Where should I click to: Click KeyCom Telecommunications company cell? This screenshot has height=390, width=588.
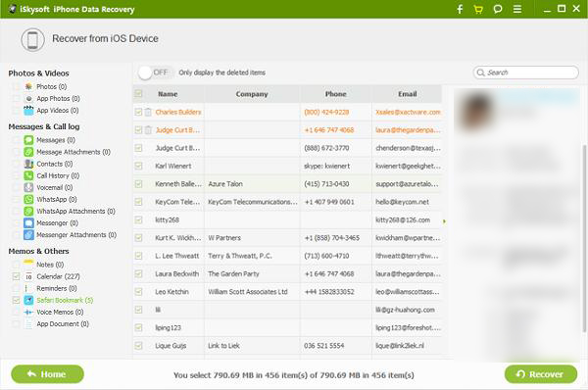[x=253, y=202]
